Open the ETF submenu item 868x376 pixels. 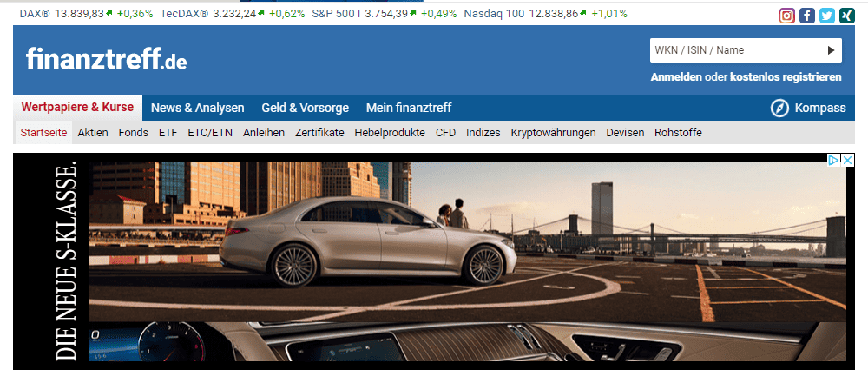[x=168, y=133]
